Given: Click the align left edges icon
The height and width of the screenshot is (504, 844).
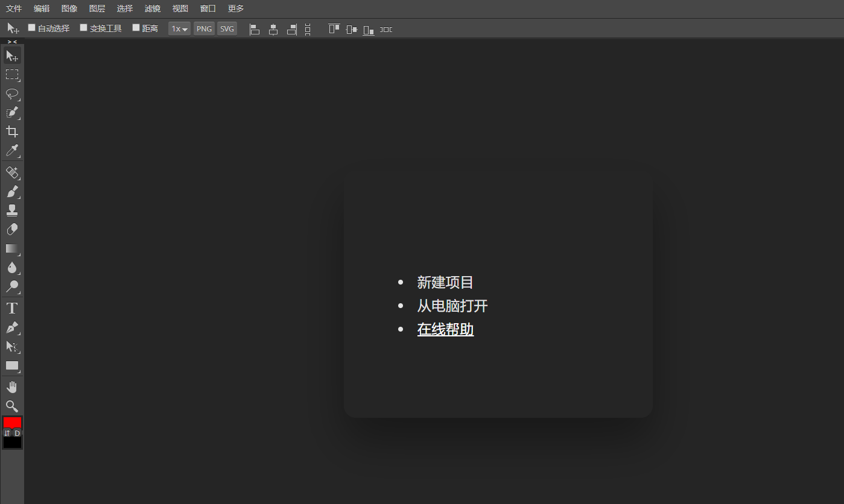Looking at the screenshot, I should tap(255, 29).
